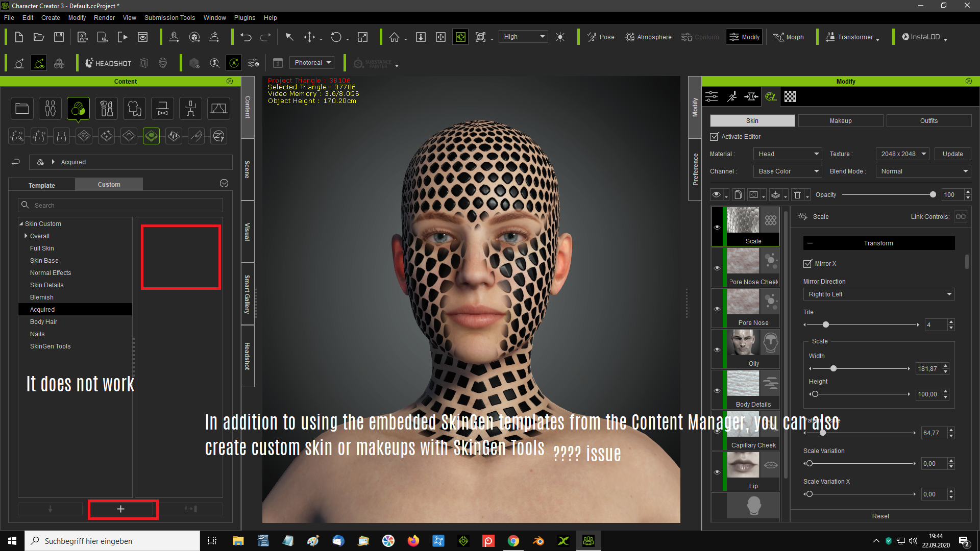This screenshot has height=551, width=980.
Task: Select the Move tool
Action: click(x=309, y=37)
